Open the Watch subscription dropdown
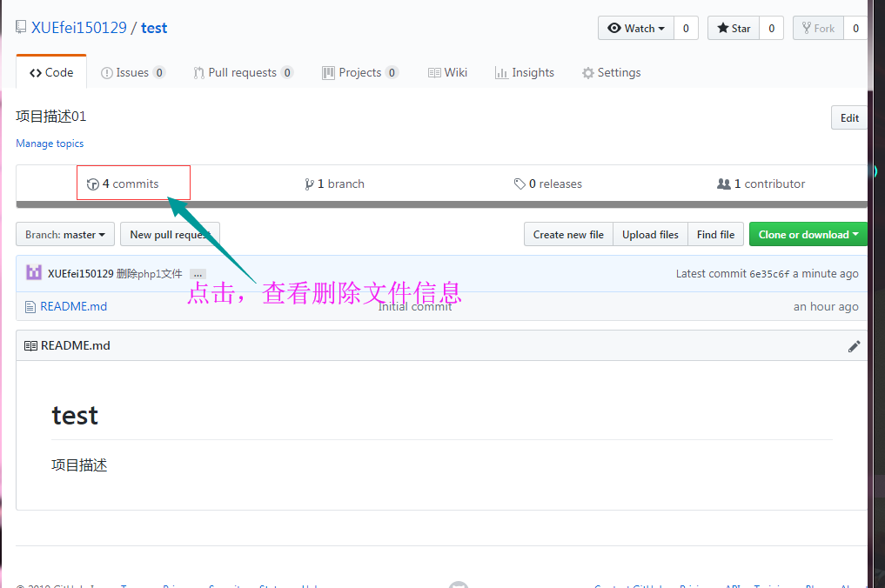Image resolution: width=885 pixels, height=588 pixels. tap(634, 27)
